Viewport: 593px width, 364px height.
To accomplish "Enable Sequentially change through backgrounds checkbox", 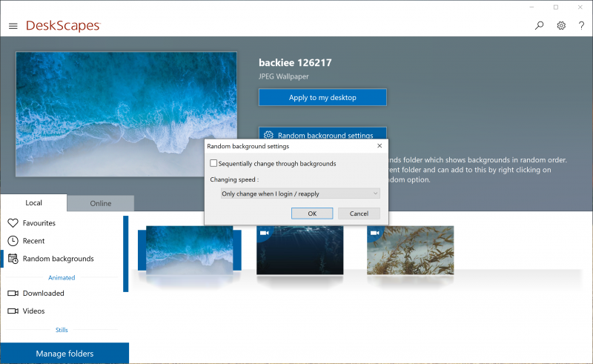I will [x=213, y=163].
